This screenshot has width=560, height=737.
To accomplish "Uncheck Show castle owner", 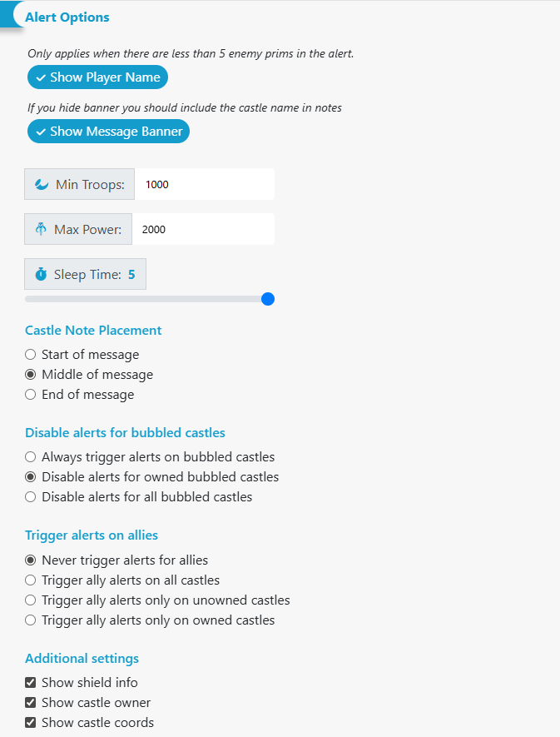I will click(x=30, y=702).
